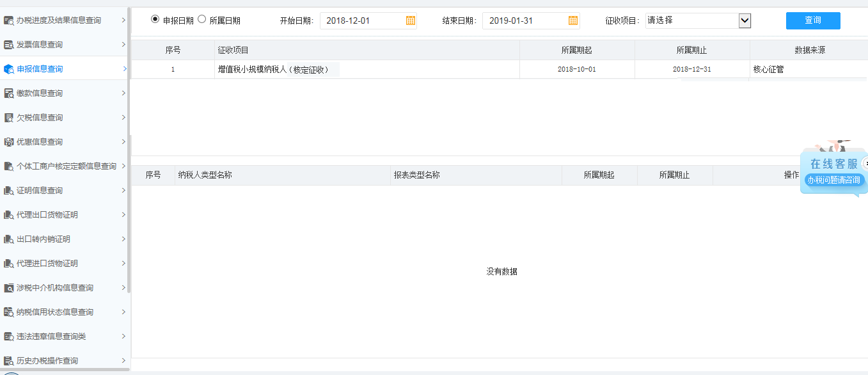Screen dimensions: 868x375
Task: Expand the 违法违章信息查询类 menu arrow
Action: pos(123,337)
